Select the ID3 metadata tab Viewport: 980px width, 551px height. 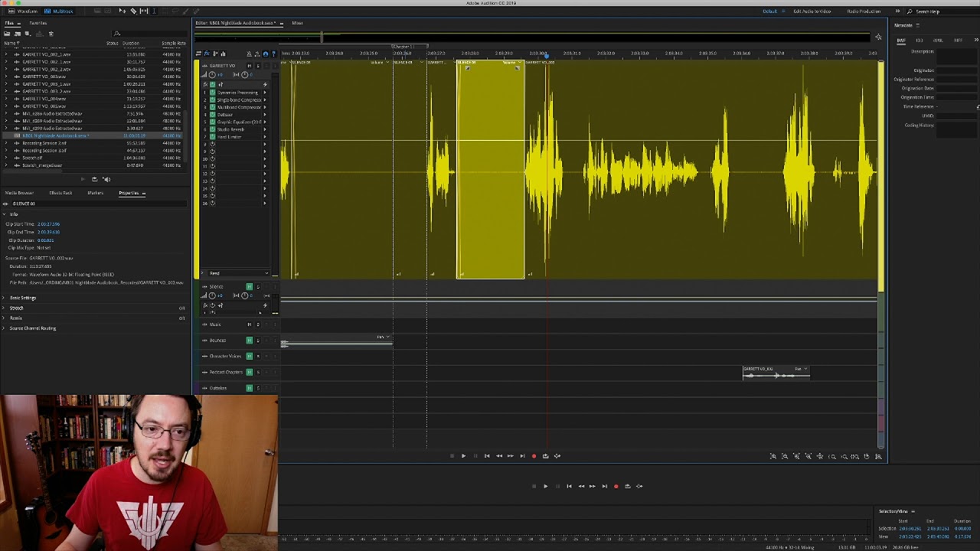click(x=920, y=40)
